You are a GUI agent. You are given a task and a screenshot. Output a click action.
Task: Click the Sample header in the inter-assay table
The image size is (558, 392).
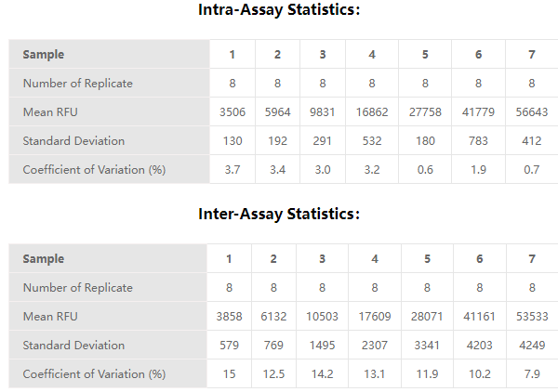44,259
